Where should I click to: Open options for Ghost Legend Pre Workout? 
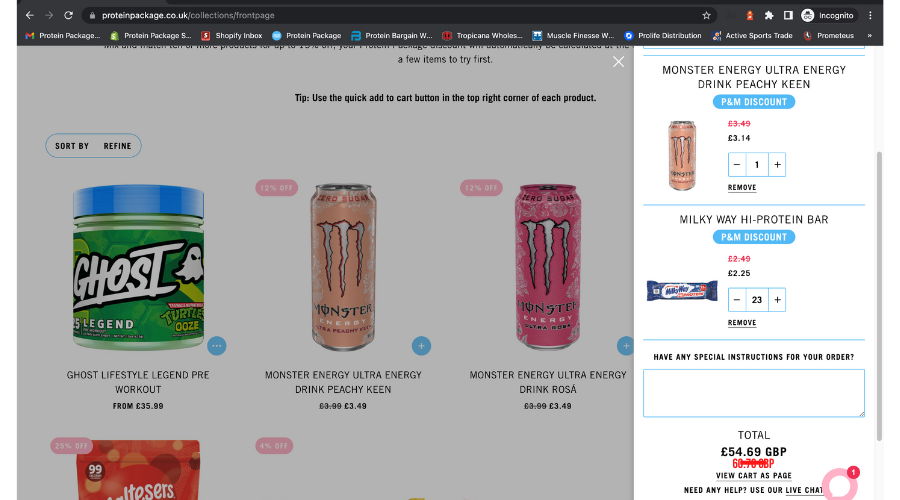(x=216, y=346)
